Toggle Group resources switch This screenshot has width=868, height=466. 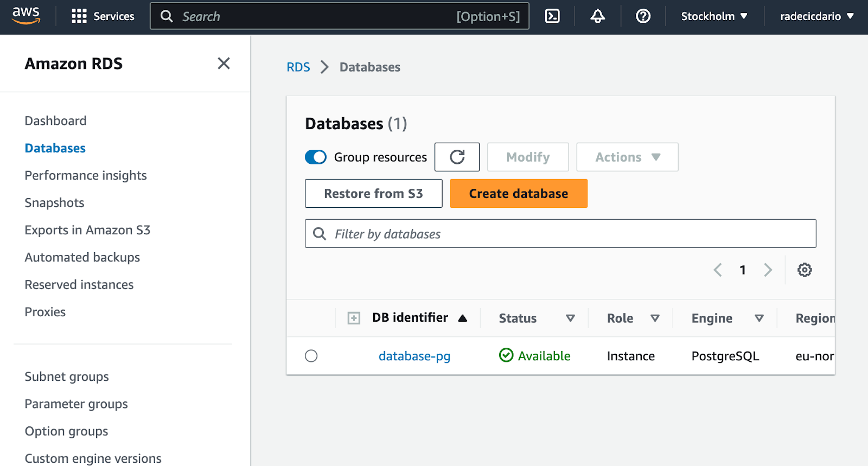[x=316, y=157]
